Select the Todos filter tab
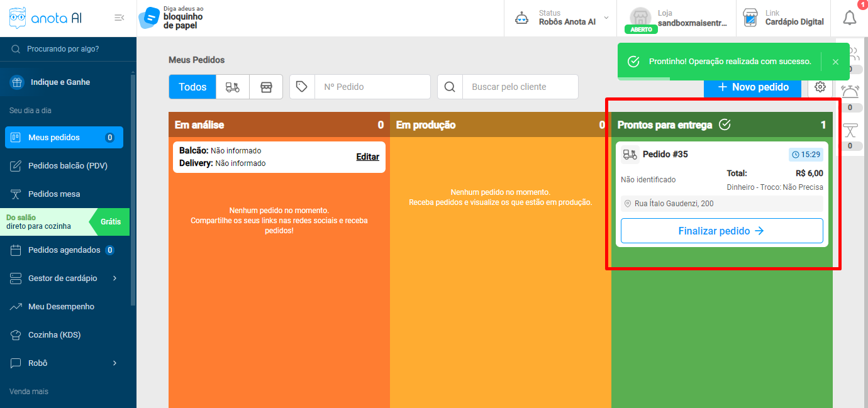Screen dimensions: 868x408 point(192,87)
